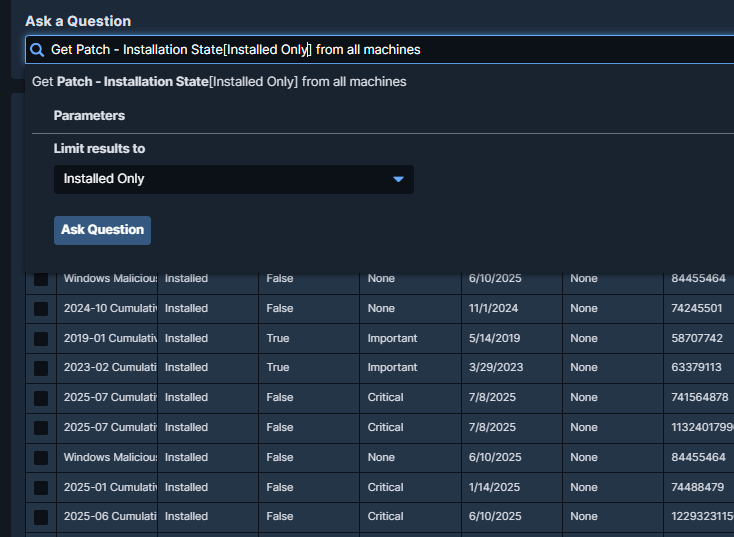This screenshot has height=537, width=734.
Task: Click the 3/29/2023 release date cell
Action: click(494, 367)
